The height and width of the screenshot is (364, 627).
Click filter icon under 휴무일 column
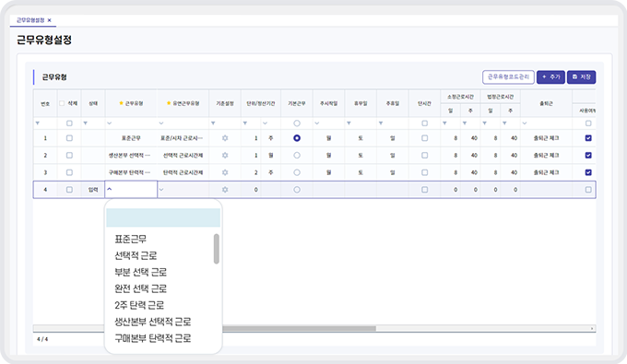coord(349,123)
